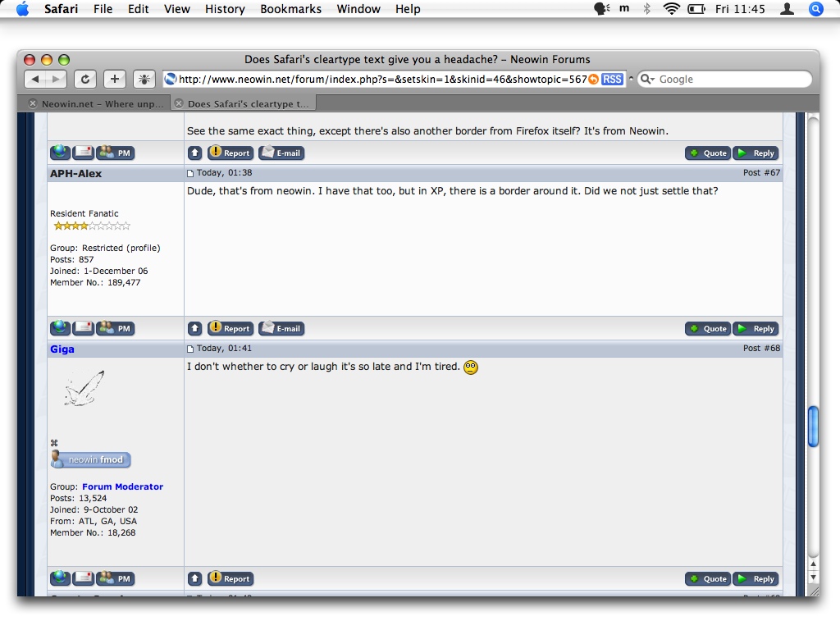Open the Google search magnifier dropdown
The height and width of the screenshot is (630, 840).
pos(648,80)
